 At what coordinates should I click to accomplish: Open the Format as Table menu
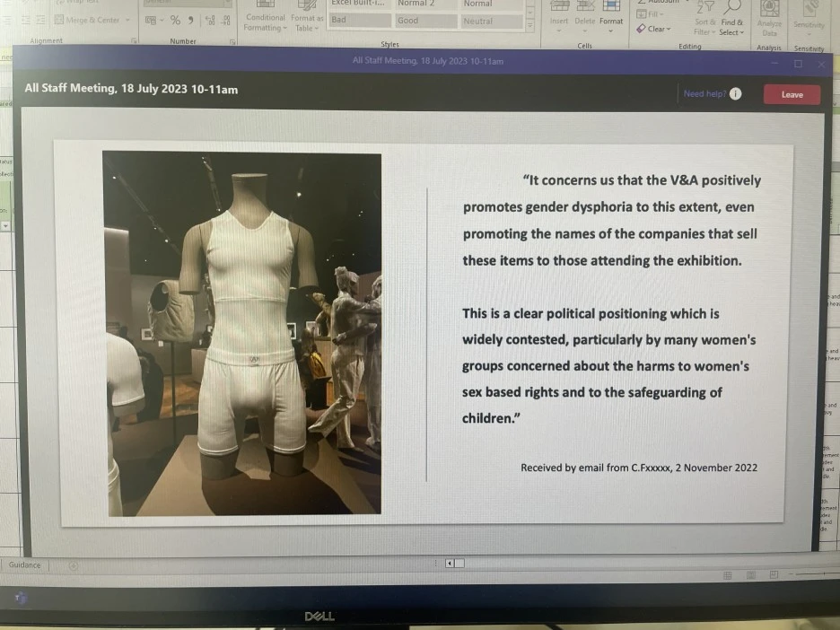pos(307,18)
